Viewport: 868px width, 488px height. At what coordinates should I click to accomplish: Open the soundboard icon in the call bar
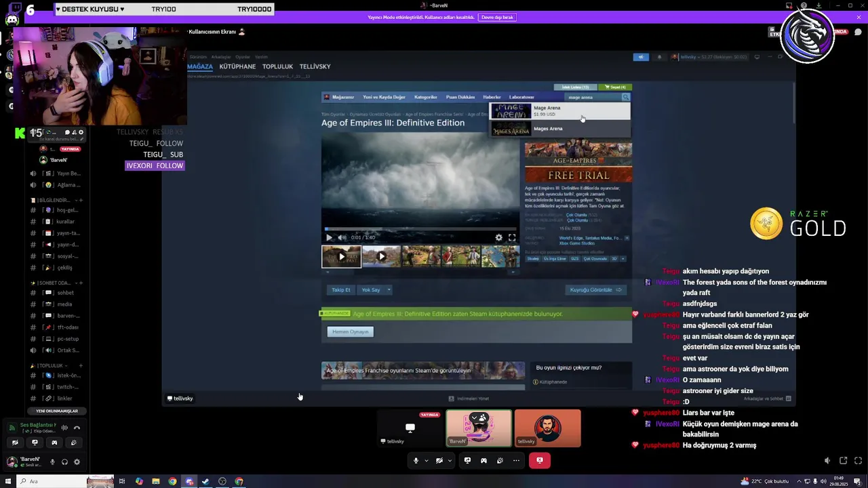500,461
